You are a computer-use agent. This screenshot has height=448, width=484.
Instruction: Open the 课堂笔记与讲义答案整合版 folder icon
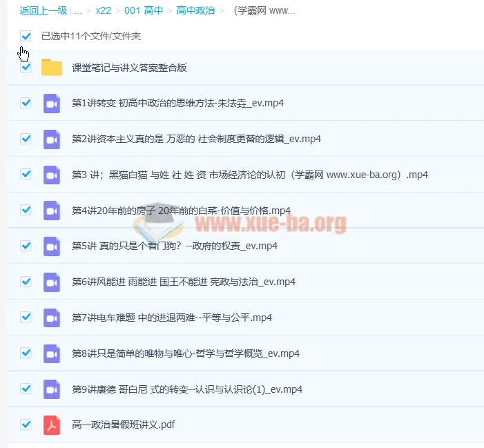(52, 67)
